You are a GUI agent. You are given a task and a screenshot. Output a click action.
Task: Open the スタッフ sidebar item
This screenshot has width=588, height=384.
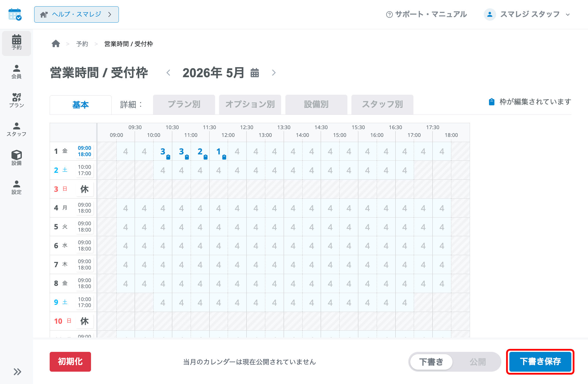(x=17, y=129)
